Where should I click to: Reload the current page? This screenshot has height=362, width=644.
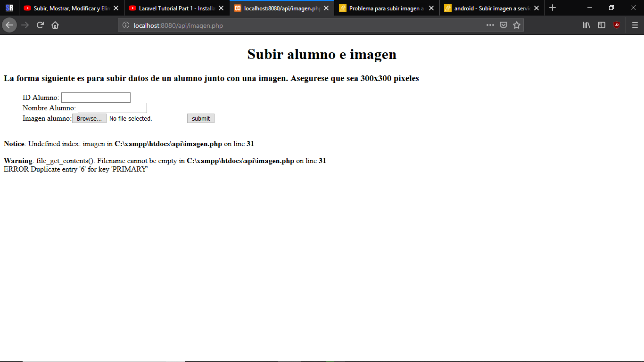tap(40, 25)
